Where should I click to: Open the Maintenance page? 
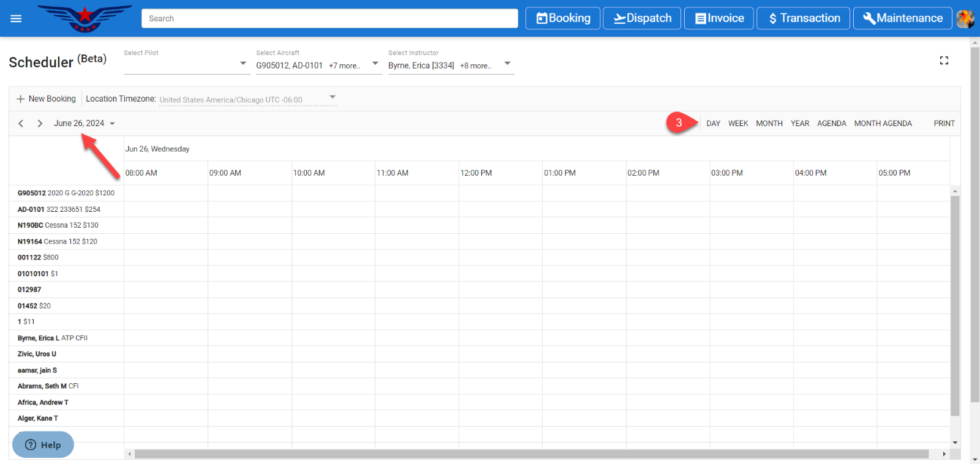902,18
